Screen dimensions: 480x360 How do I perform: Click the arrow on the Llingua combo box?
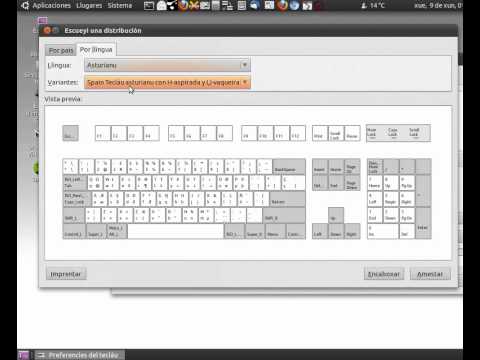[x=244, y=65]
